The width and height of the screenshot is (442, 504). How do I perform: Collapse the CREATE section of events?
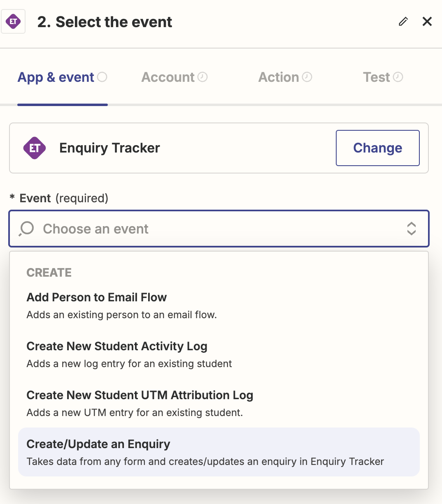(49, 272)
